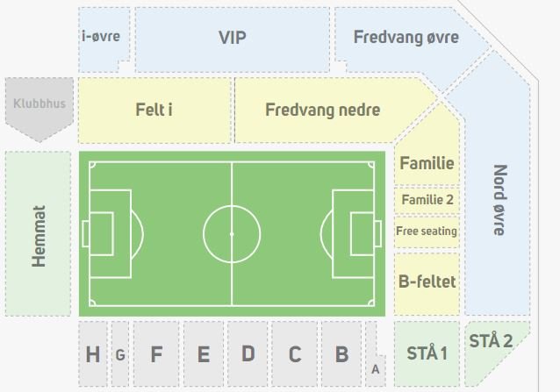Choose section F
Viewport: 560px width, 392px height.
[x=156, y=353]
